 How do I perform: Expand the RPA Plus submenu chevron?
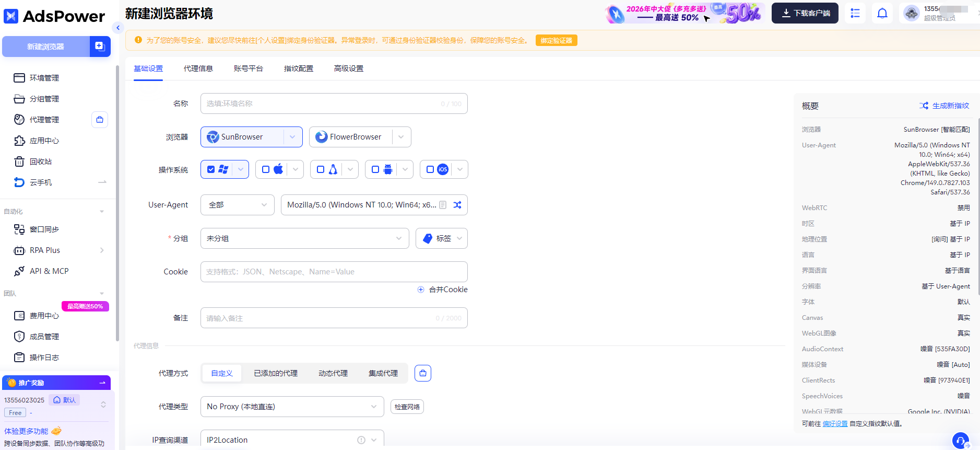[x=102, y=250]
